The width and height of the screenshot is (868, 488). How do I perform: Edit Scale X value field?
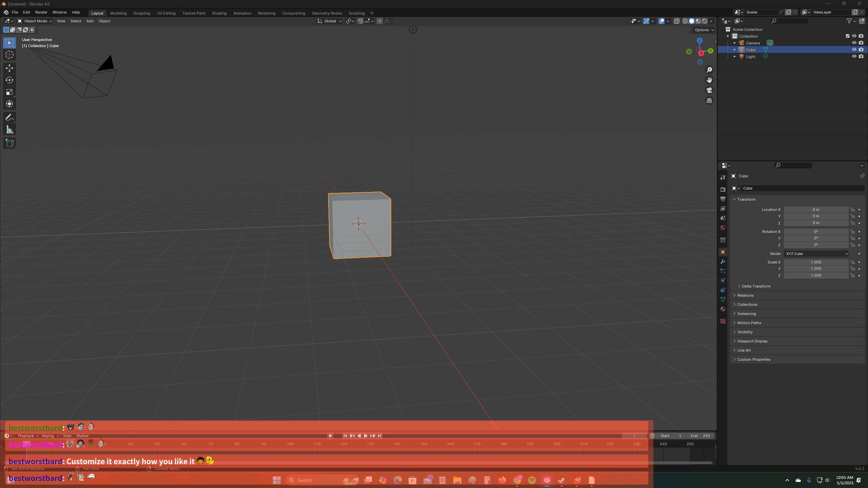(x=816, y=262)
